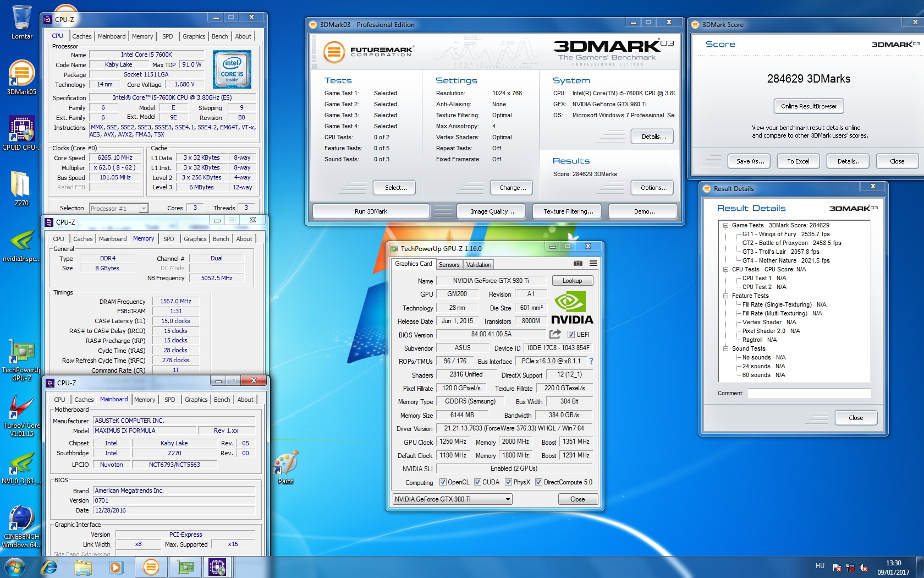Open the nvidiaInspector desktop shortcut
The width and height of the screenshot is (924, 578).
tap(21, 246)
